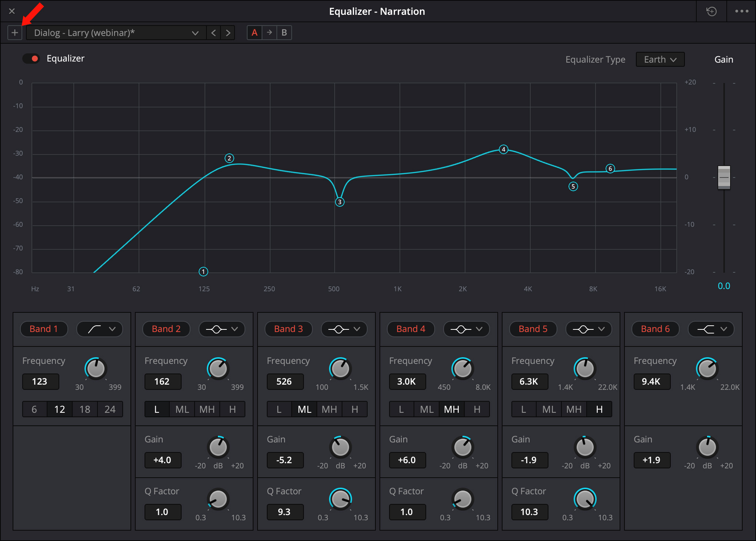Open the Equalizer Type Earth dropdown
This screenshot has width=756, height=541.
pyautogui.click(x=660, y=60)
